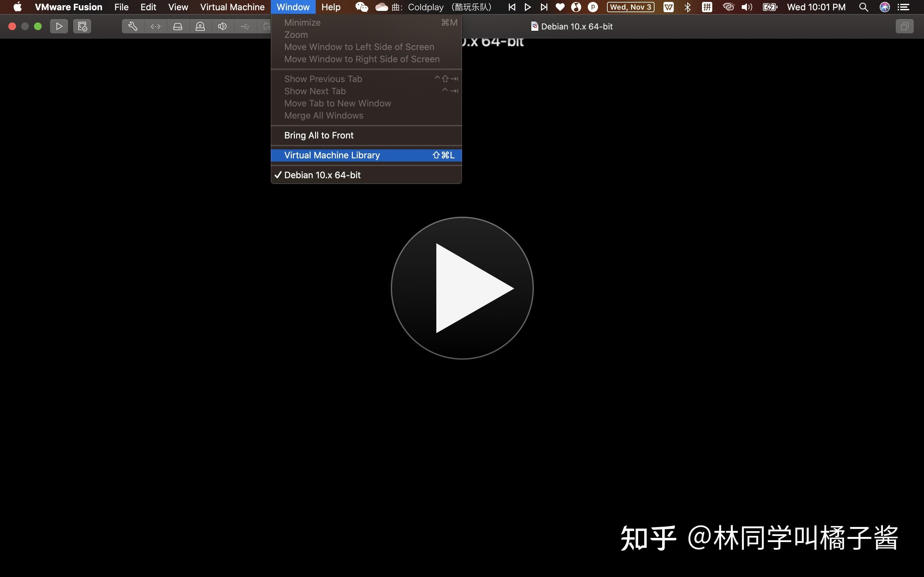Choose Move Tab to New Window

pos(337,103)
